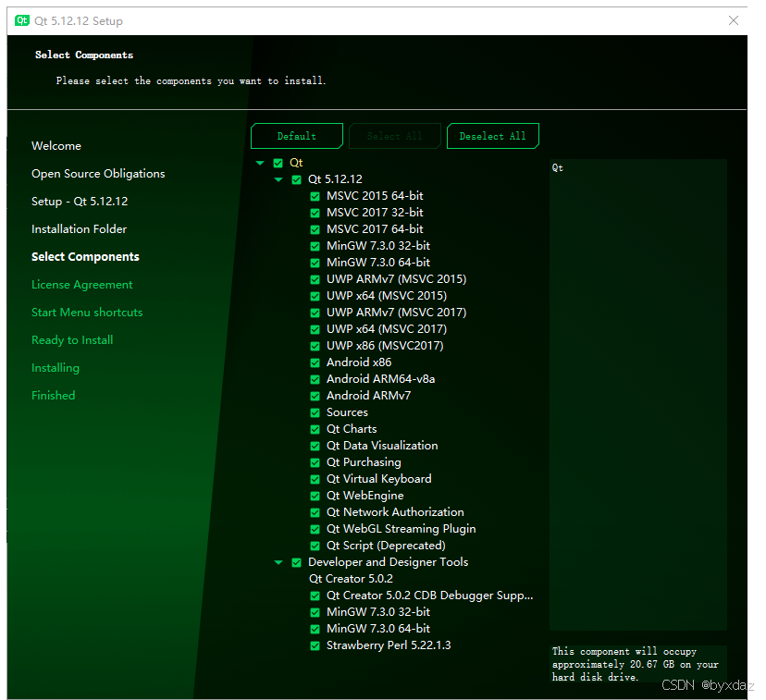Screen dimensions: 766x700
Task: Uncheck MSVC 2017 32-bit checkbox
Action: (315, 213)
